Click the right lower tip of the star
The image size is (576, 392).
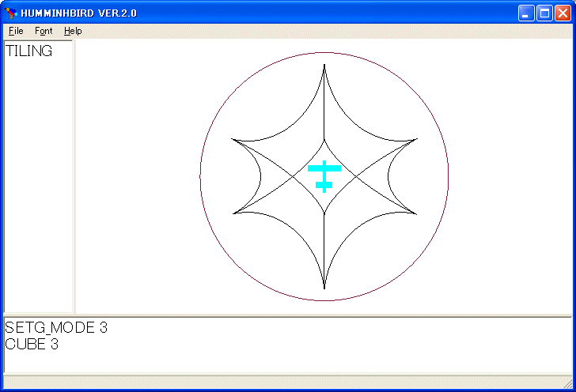[x=415, y=213]
